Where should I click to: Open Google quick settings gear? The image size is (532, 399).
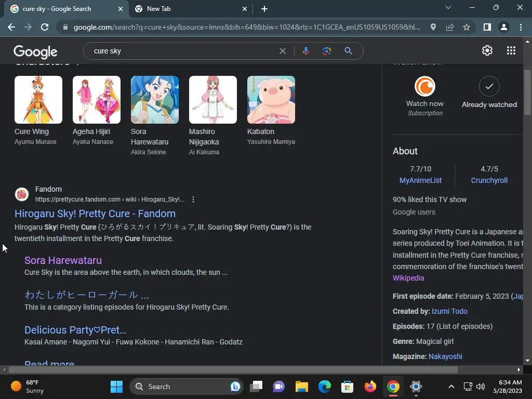pos(487,50)
